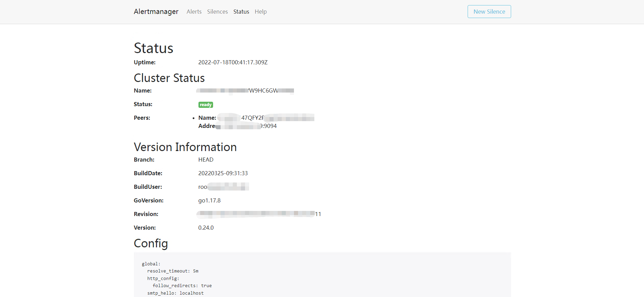This screenshot has height=297, width=644.
Task: Click the peer address ending in :9094
Action: (246, 126)
